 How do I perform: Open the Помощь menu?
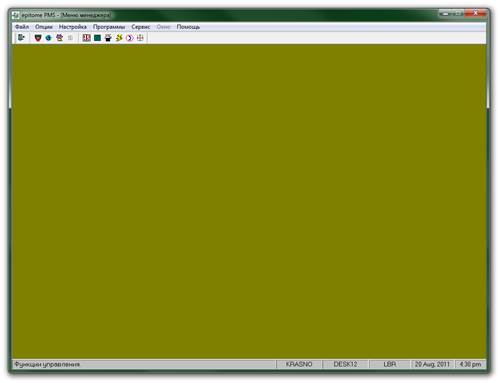click(x=188, y=27)
